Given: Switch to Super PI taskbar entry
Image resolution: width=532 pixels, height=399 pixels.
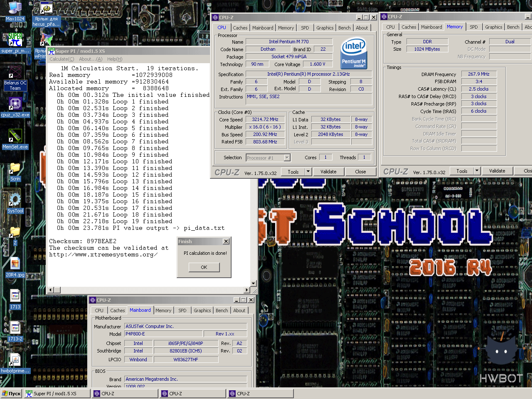Looking at the screenshot, I should [x=57, y=394].
